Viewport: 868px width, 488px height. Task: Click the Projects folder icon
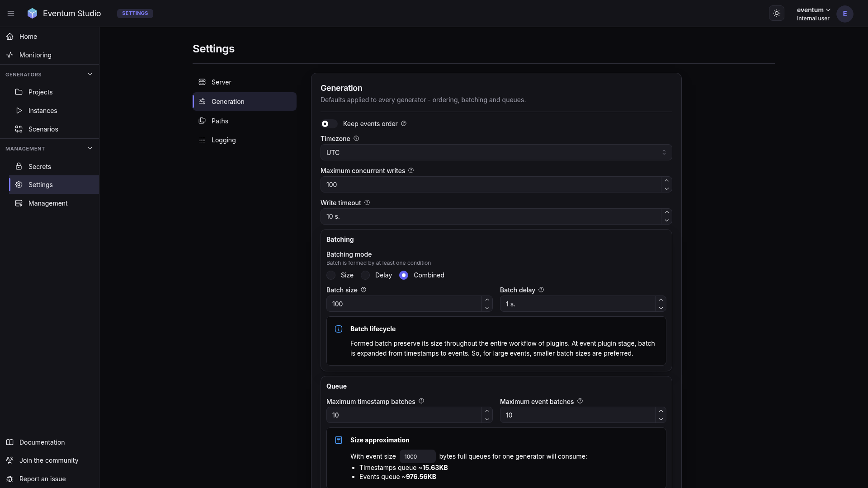pos(19,92)
